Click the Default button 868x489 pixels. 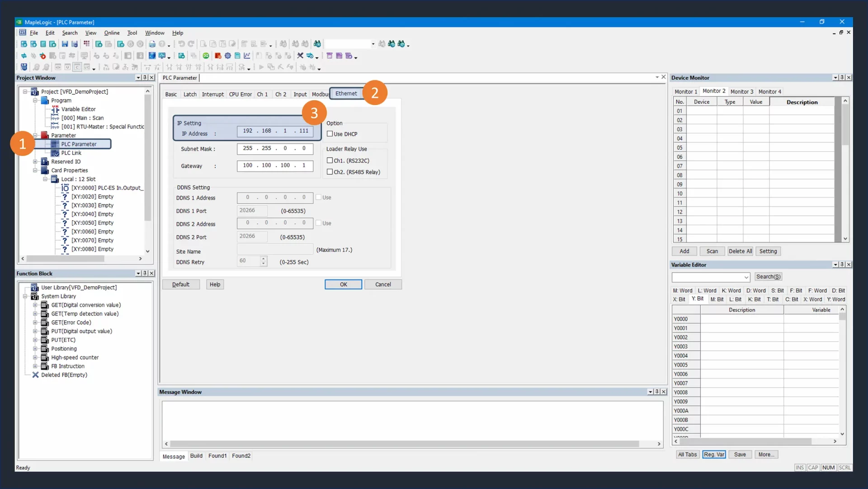coord(181,284)
